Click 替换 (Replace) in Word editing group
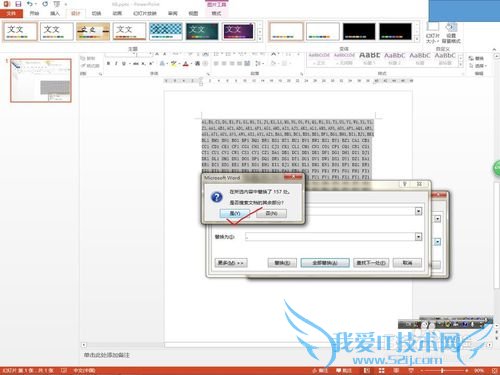This screenshot has width=500, height=375. click(477, 58)
